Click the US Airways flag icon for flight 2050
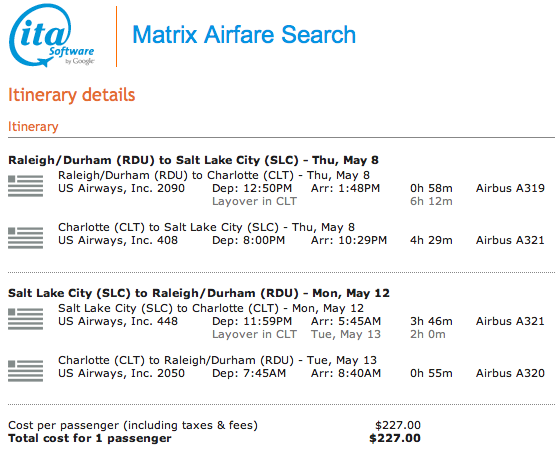The width and height of the screenshot is (555, 453). click(x=25, y=371)
